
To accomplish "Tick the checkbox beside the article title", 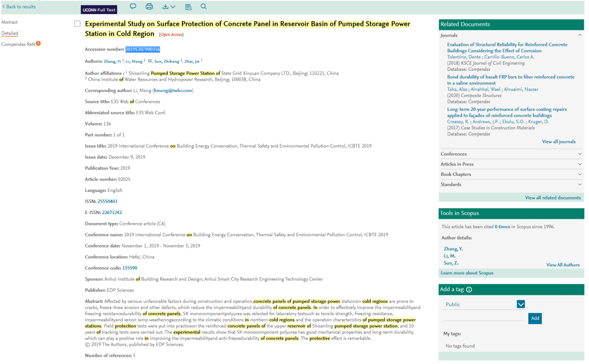I will (x=77, y=24).
